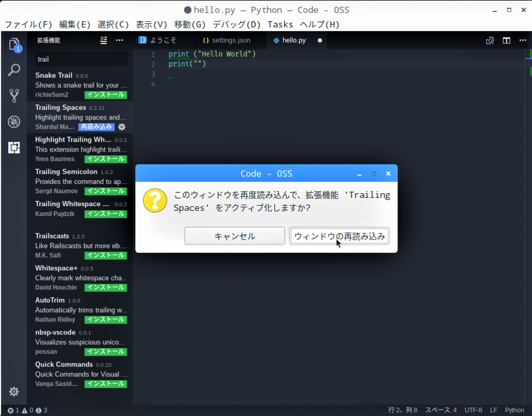This screenshot has height=416, width=532.
Task: Install the Trailing Semicolon extension
Action: (x=106, y=191)
